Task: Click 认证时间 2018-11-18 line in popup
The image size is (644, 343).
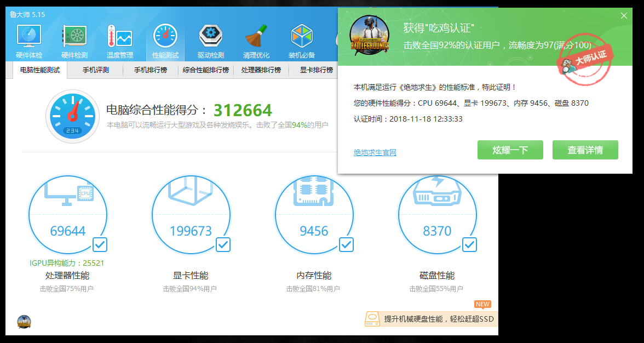Action: pos(408,119)
